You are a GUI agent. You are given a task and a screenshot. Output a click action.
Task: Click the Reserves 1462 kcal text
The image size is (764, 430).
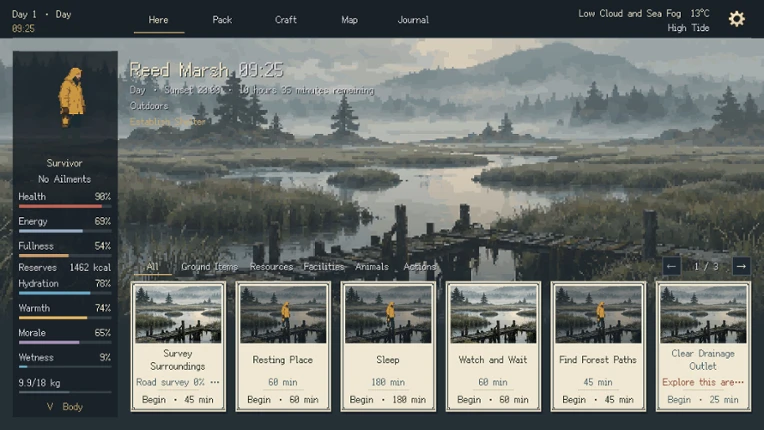[65, 267]
